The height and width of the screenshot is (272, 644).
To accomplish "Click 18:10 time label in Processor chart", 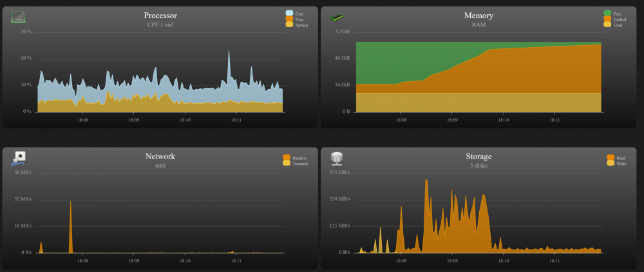I will tap(185, 120).
